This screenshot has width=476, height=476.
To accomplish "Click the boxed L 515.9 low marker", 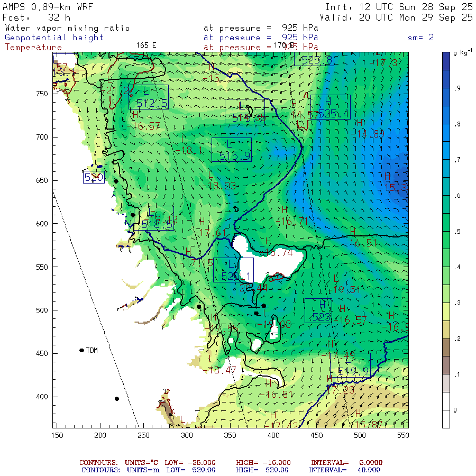I will coord(232,149).
